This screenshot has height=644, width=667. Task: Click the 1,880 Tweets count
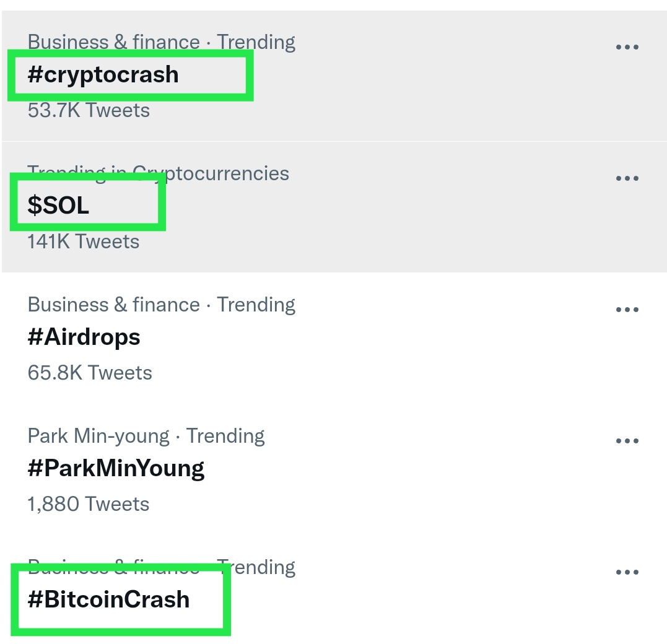click(89, 505)
